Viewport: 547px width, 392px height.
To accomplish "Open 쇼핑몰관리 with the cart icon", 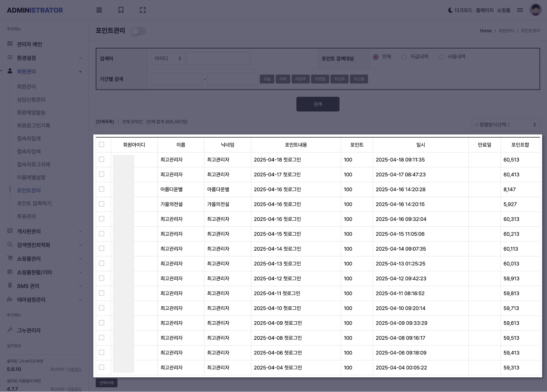I will coord(10,258).
